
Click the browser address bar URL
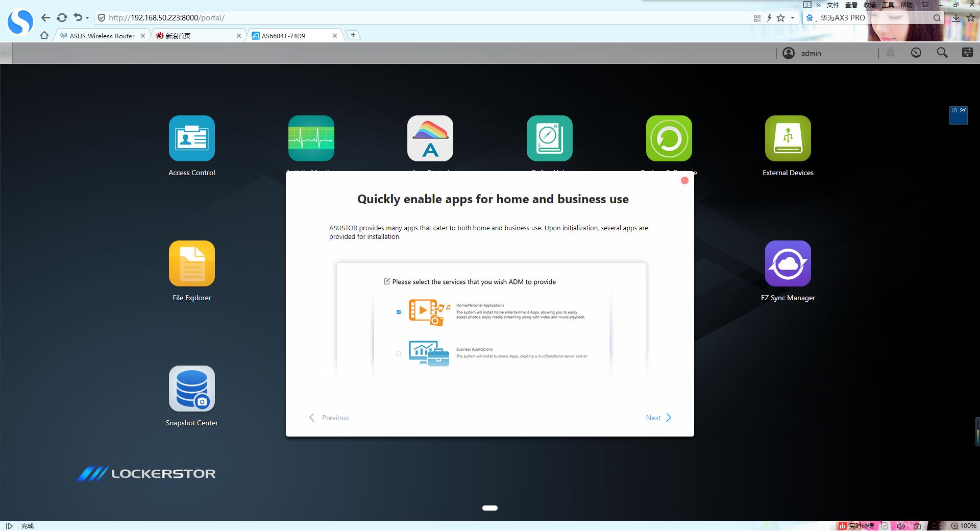click(166, 18)
